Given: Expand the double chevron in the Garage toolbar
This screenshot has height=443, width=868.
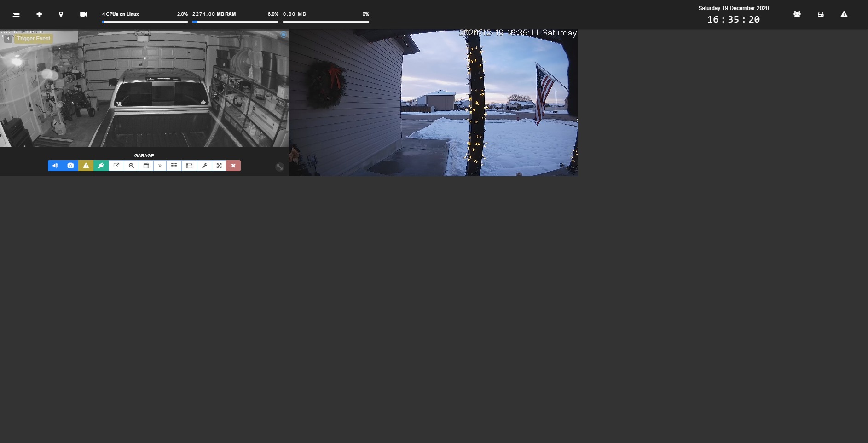Looking at the screenshot, I should click(x=160, y=166).
